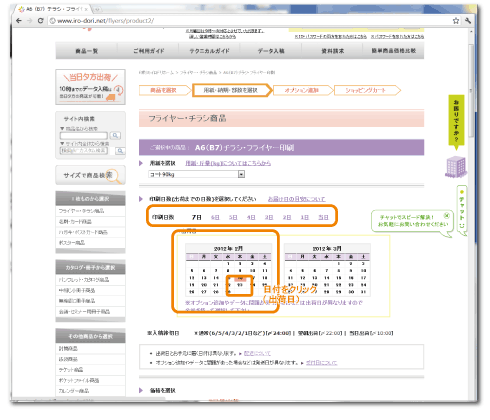The width and height of the screenshot is (490, 420).
Task: Choose the 3日 printing days option
Action: click(269, 217)
